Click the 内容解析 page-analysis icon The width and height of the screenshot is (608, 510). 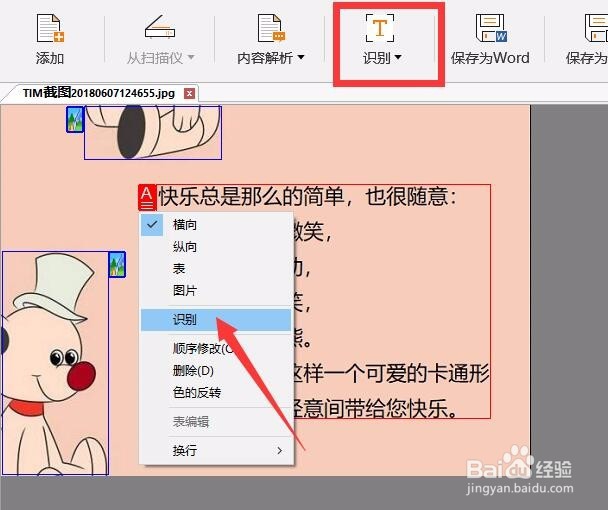(x=271, y=28)
